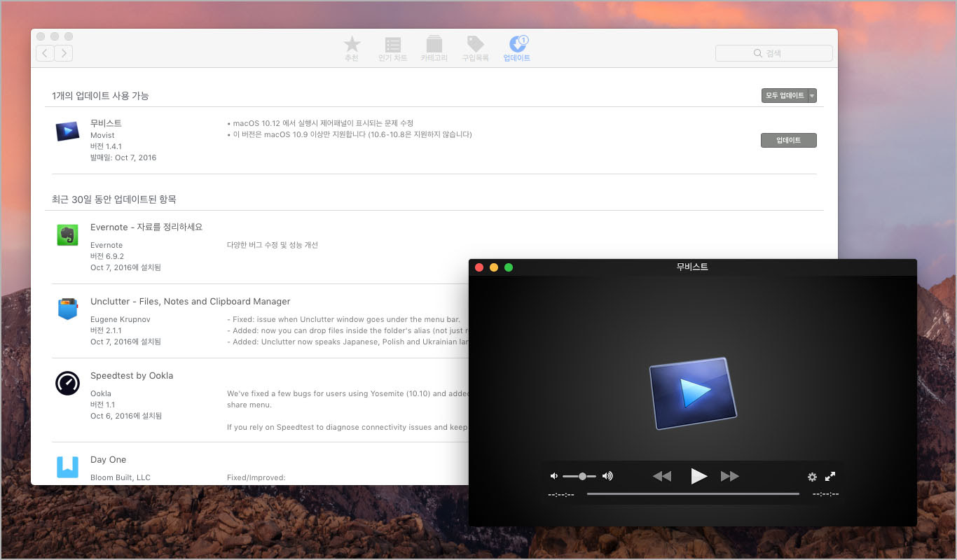Screen dimensions: 957x560
Task: Click the fast-forward button in Movist
Action: [x=730, y=476]
